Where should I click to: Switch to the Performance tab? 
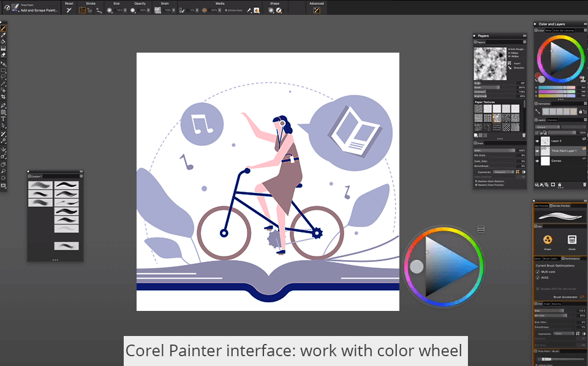[x=571, y=258]
